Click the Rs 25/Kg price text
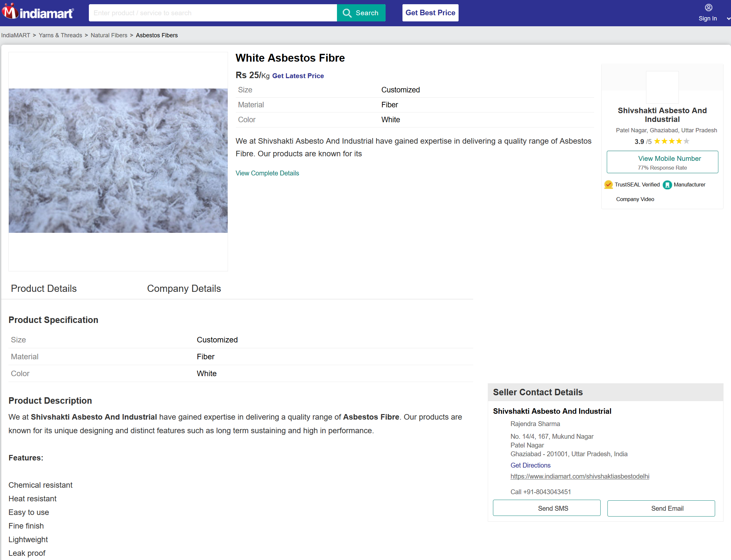The height and width of the screenshot is (560, 731). [252, 75]
